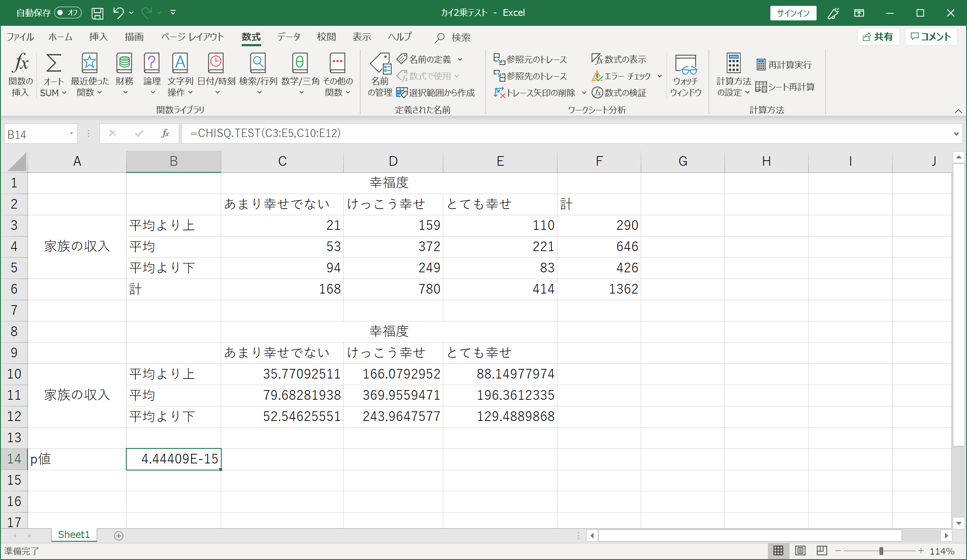The width and height of the screenshot is (967, 560).
Task: Open the File (ファイル) tab
Action: [20, 37]
